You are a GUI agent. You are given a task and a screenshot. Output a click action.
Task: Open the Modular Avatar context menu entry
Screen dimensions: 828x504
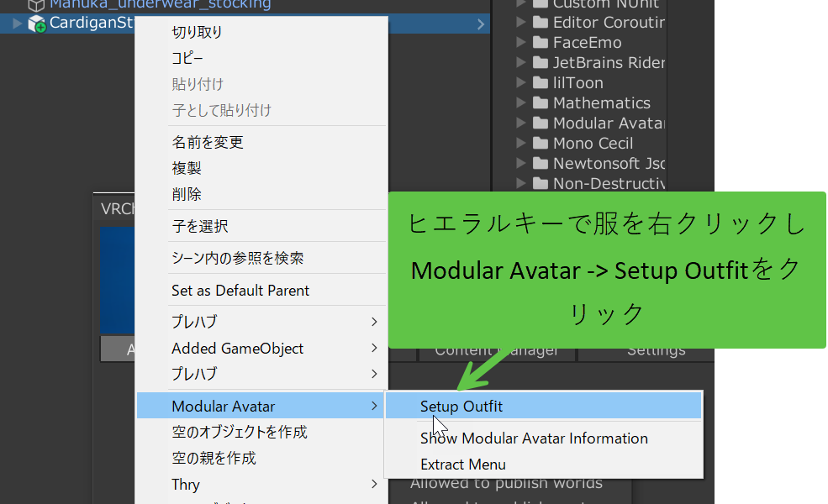tap(262, 406)
